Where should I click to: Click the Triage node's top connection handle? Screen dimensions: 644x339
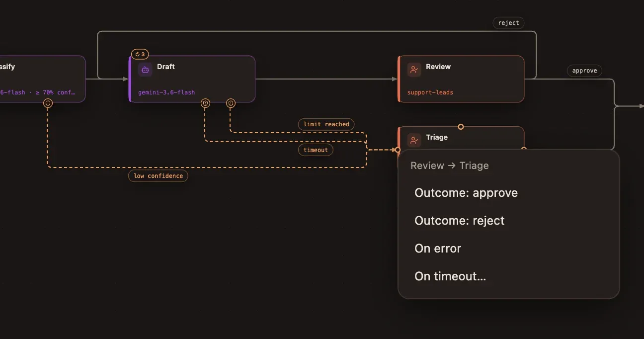461,127
